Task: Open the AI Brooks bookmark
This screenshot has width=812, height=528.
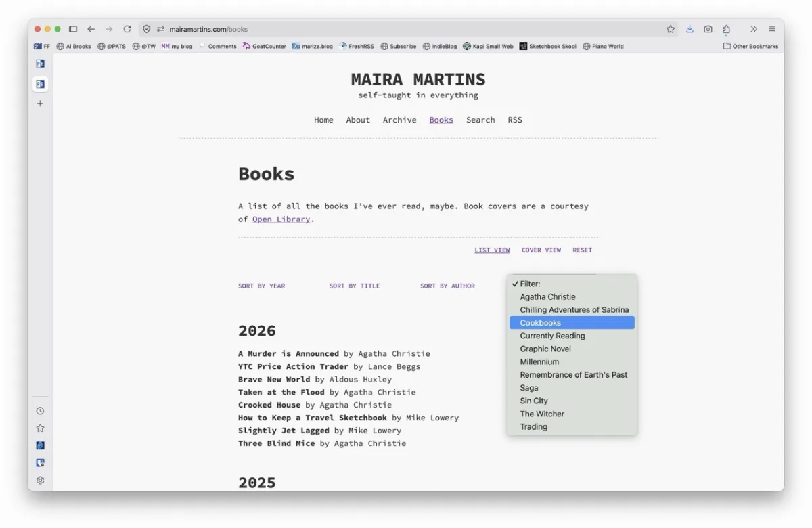Action: [x=74, y=47]
